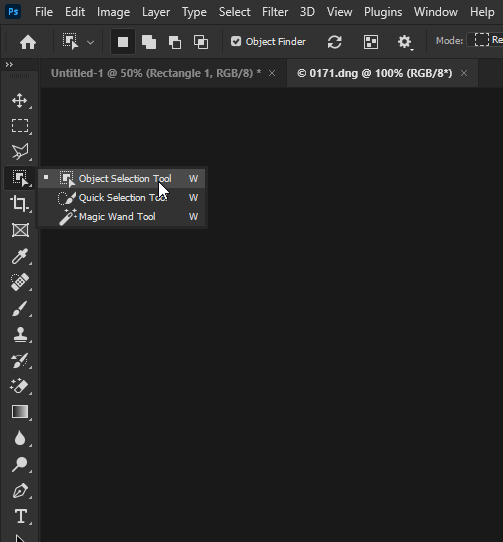Select the Dodge tool

pyautogui.click(x=20, y=464)
